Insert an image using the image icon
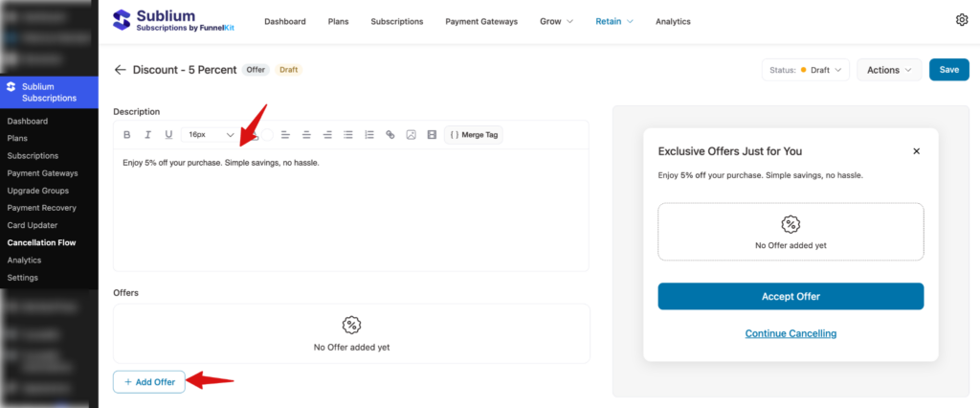The image size is (980, 408). coord(411,135)
